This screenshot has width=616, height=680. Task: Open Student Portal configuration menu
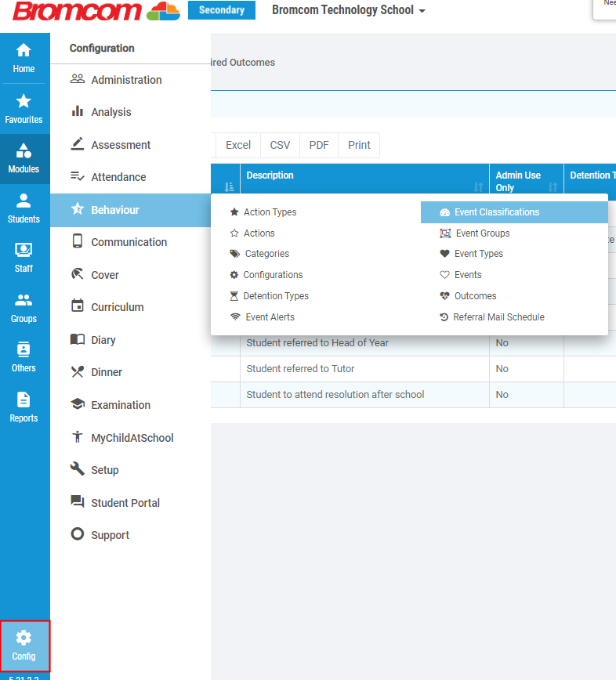coord(131,503)
